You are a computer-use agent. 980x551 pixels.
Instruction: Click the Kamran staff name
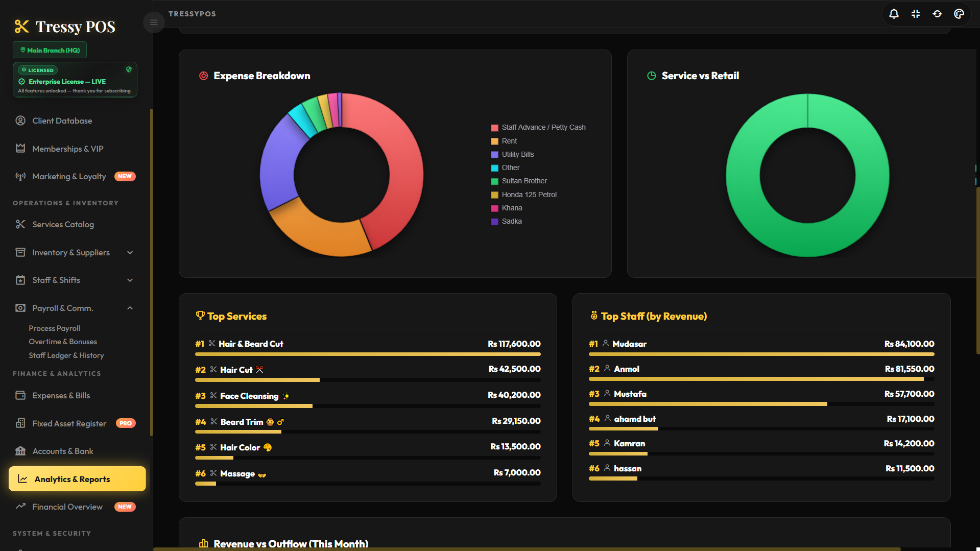(x=629, y=443)
